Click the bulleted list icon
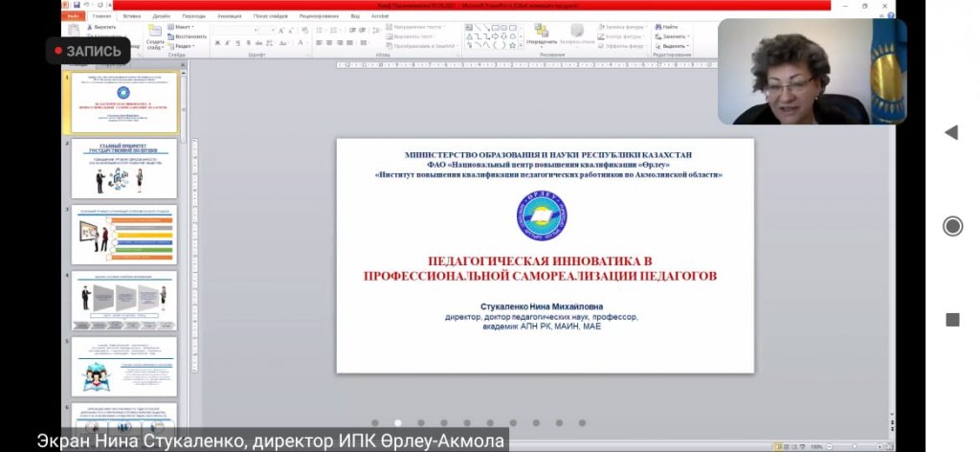The image size is (980, 452). (x=320, y=30)
